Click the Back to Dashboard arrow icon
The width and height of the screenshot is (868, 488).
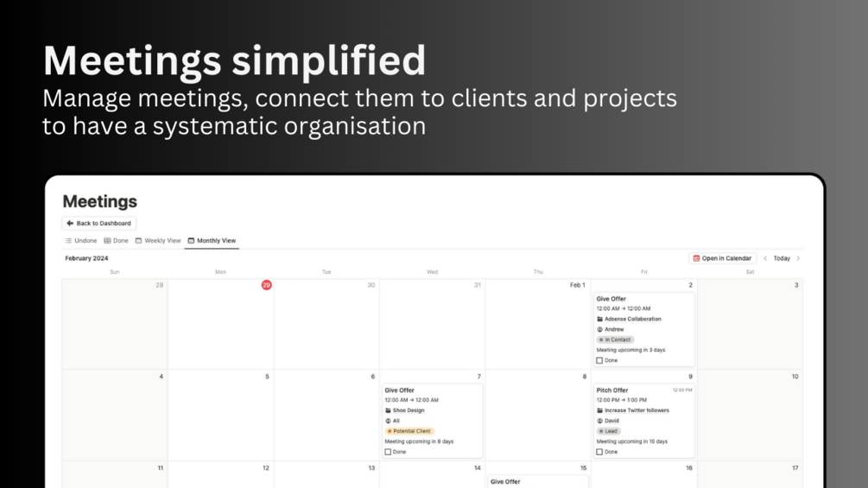(x=70, y=223)
